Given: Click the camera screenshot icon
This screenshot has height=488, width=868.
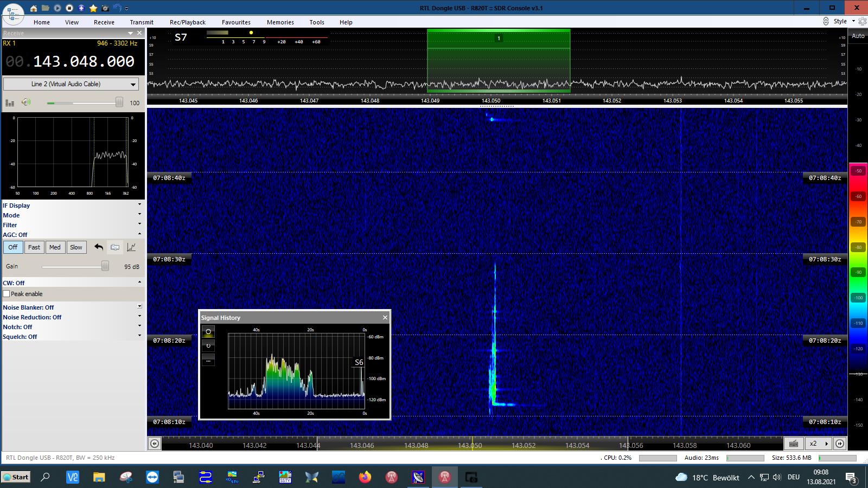Looking at the screenshot, I should (105, 8).
